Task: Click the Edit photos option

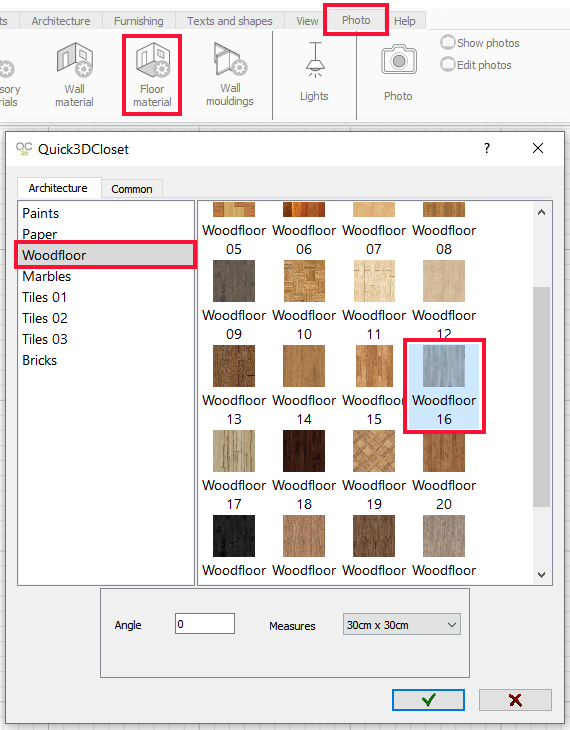Action: tap(476, 65)
